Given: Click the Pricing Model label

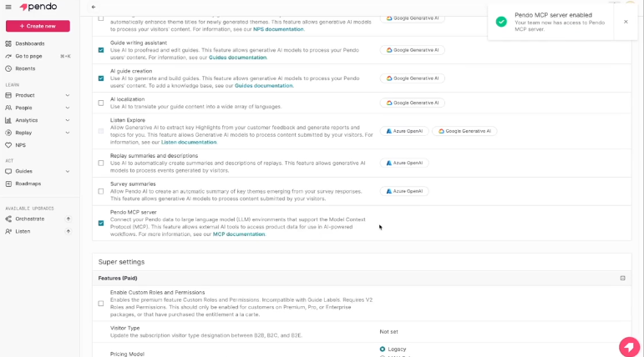Looking at the screenshot, I should pyautogui.click(x=127, y=354).
